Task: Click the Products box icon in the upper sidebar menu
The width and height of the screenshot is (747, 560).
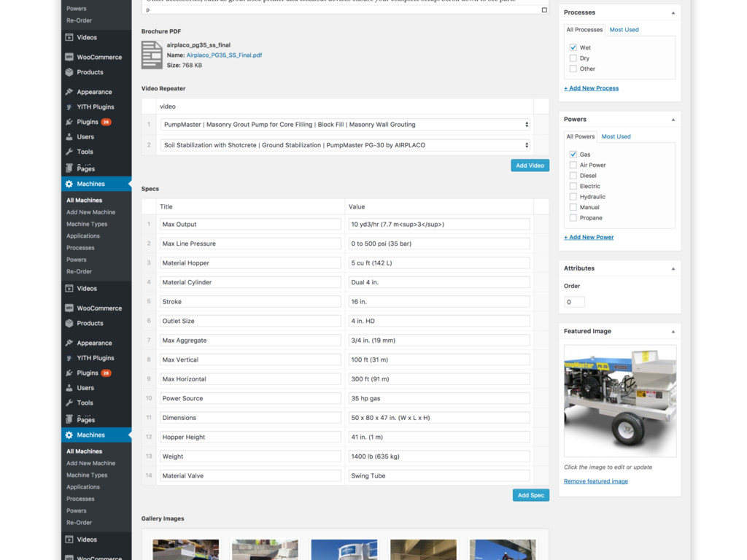Action: coord(69,72)
